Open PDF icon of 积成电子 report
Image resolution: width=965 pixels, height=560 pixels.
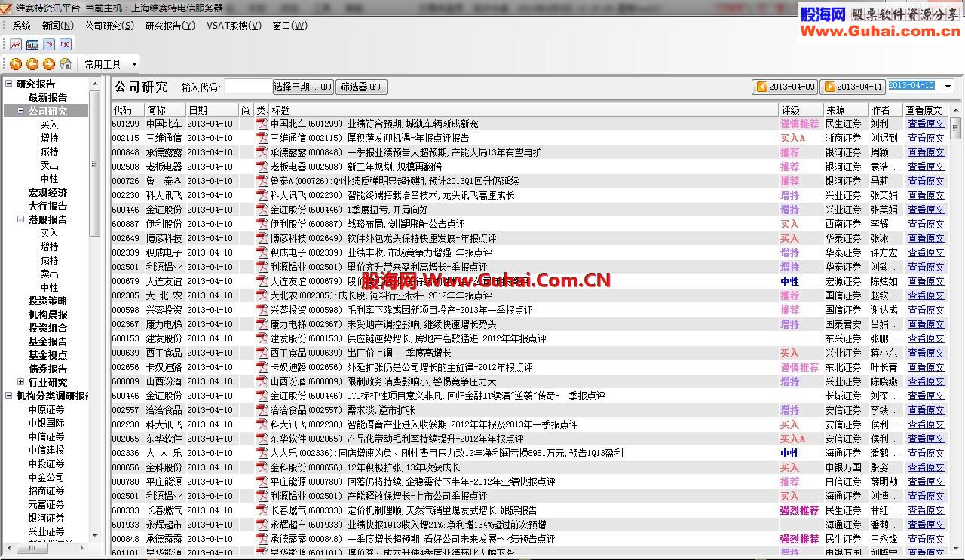(262, 252)
